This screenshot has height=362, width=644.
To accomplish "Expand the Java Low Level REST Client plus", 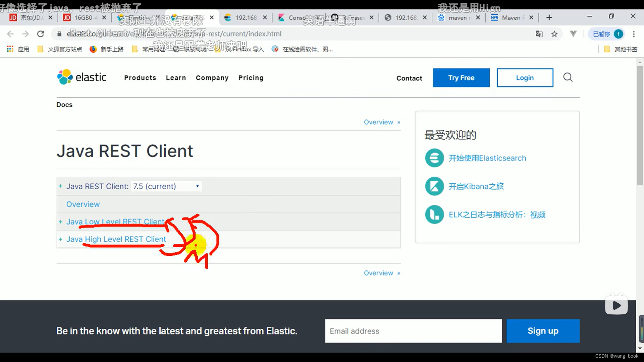I will (60, 222).
